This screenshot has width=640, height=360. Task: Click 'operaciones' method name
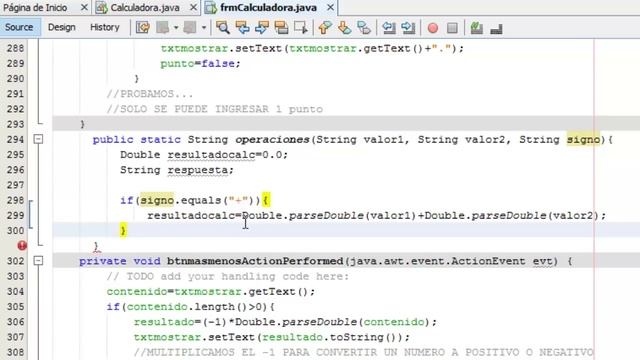click(x=272, y=140)
